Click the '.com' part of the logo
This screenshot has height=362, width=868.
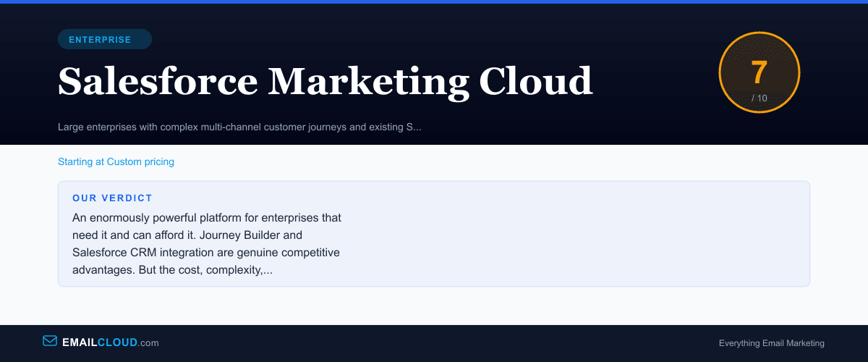tap(148, 342)
